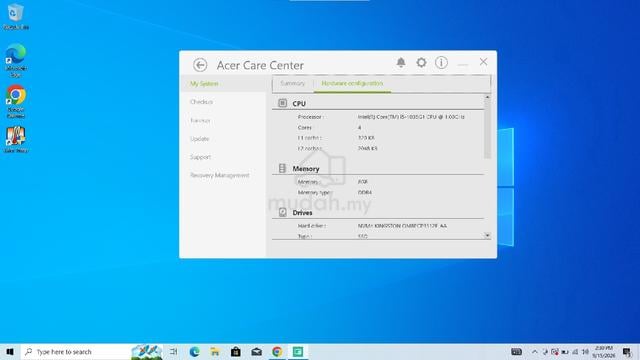Click the Processor value text
640x360 pixels.
point(411,117)
